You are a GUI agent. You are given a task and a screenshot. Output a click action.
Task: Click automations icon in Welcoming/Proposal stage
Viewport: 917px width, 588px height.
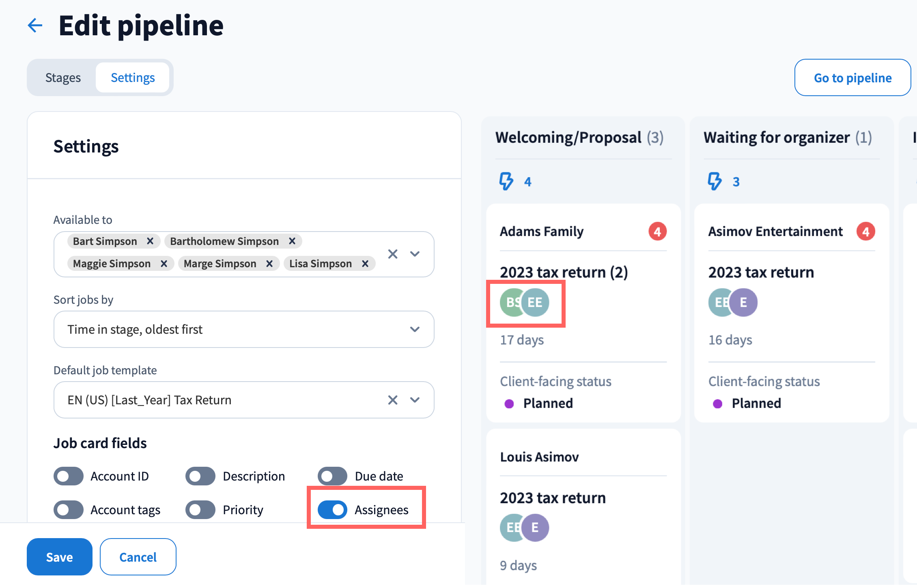[x=506, y=181]
